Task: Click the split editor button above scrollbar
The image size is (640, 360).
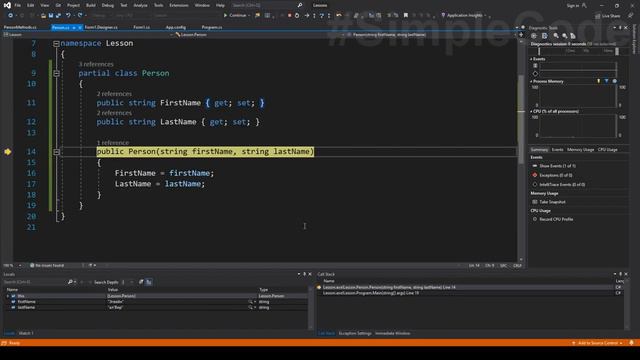Action: pos(521,35)
